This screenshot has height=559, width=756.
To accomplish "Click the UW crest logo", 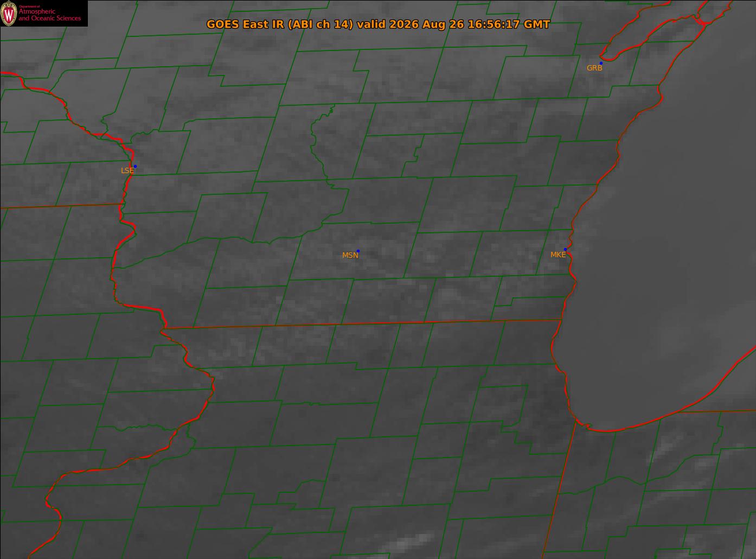I will (x=9, y=13).
